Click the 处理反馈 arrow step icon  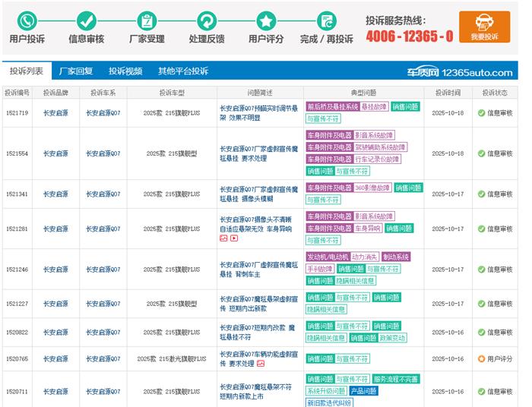206,21
